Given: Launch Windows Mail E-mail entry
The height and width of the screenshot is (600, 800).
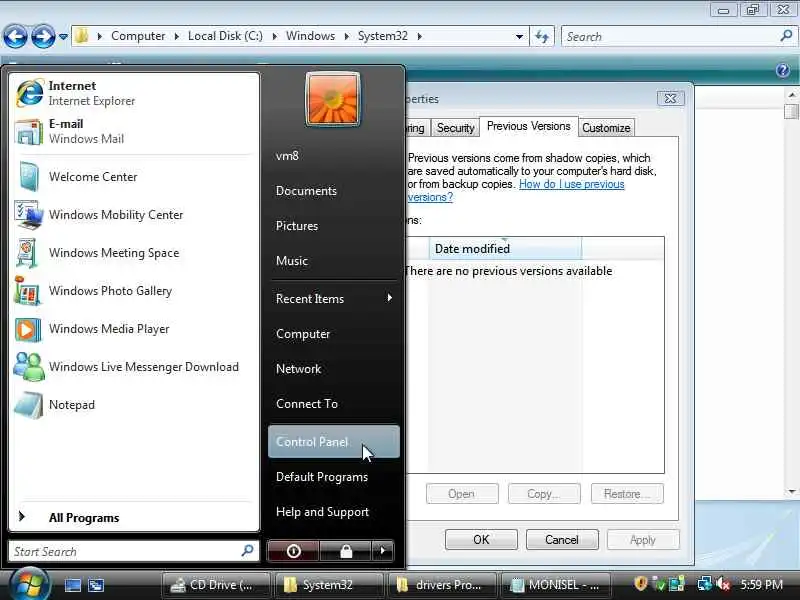Looking at the screenshot, I should pos(134,131).
